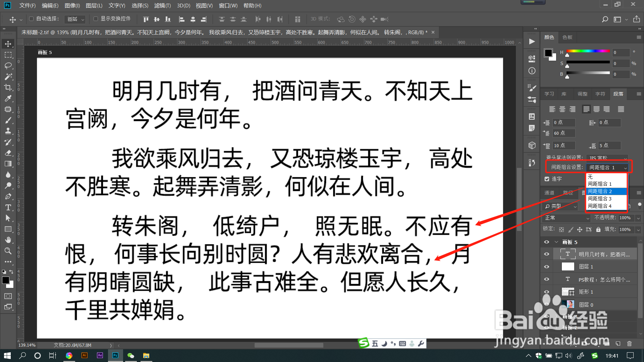Switch to the 色板 tab
This screenshot has width=644, height=362.
568,37
